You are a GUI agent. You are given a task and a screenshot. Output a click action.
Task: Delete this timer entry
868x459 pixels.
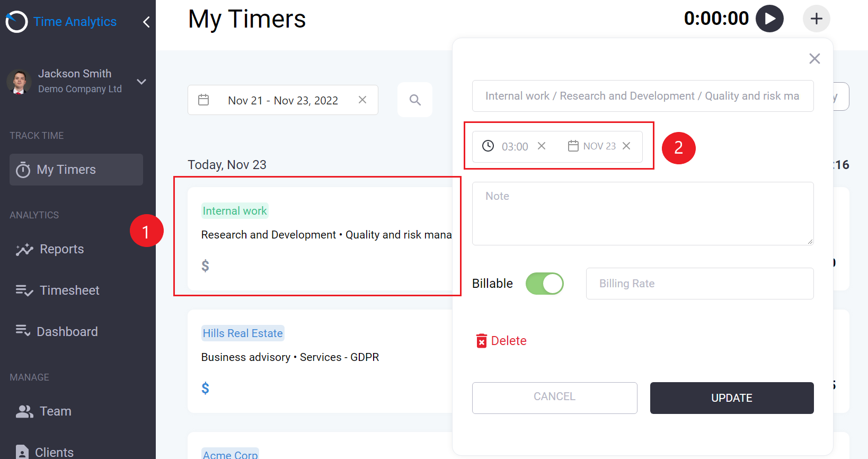click(x=501, y=341)
